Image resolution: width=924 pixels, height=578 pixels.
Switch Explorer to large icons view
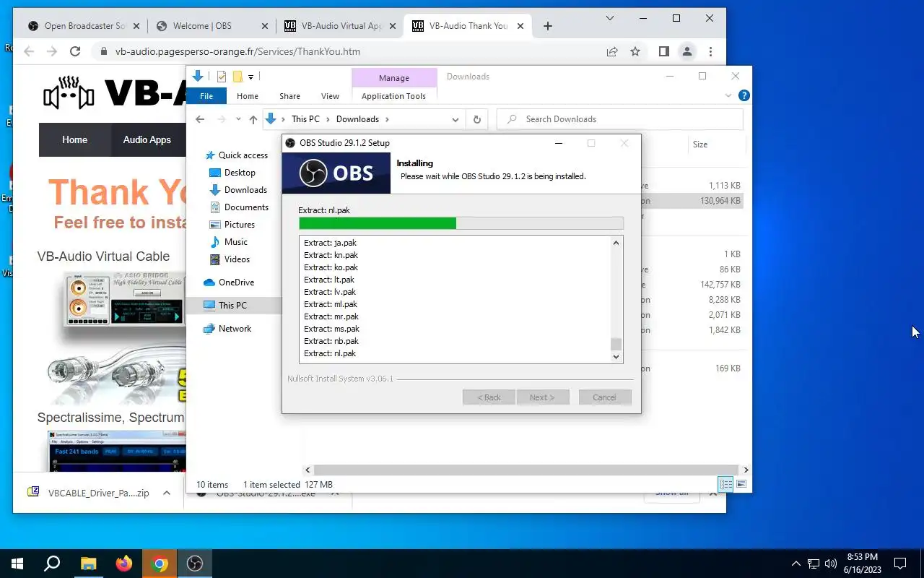point(741,485)
